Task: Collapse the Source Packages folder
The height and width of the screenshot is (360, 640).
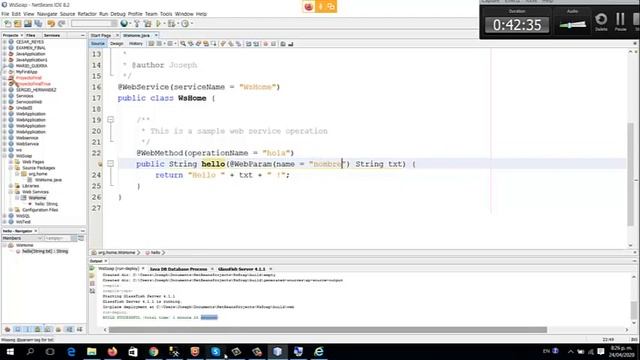Action: pos(11,168)
